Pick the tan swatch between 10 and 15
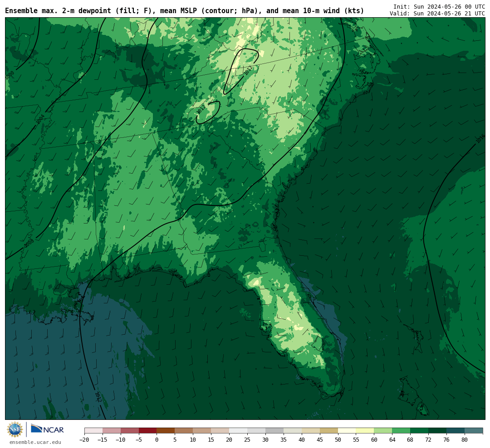The image size is (490, 448). pos(202,431)
